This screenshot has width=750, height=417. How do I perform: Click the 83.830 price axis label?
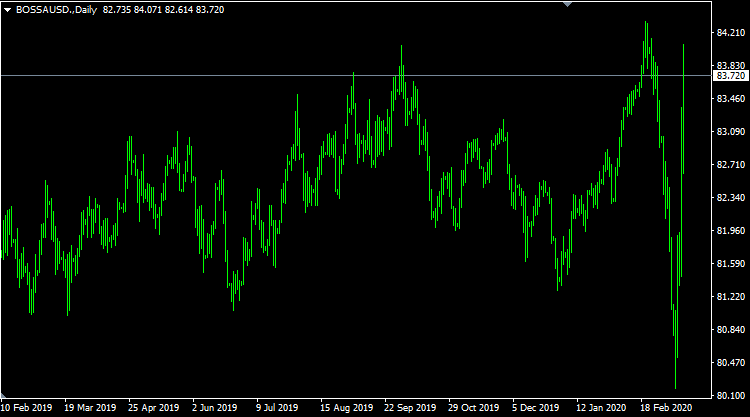click(731, 66)
